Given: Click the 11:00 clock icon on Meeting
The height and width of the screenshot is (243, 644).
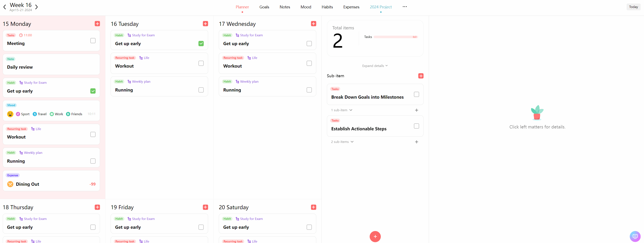Looking at the screenshot, I should pyautogui.click(x=21, y=35).
